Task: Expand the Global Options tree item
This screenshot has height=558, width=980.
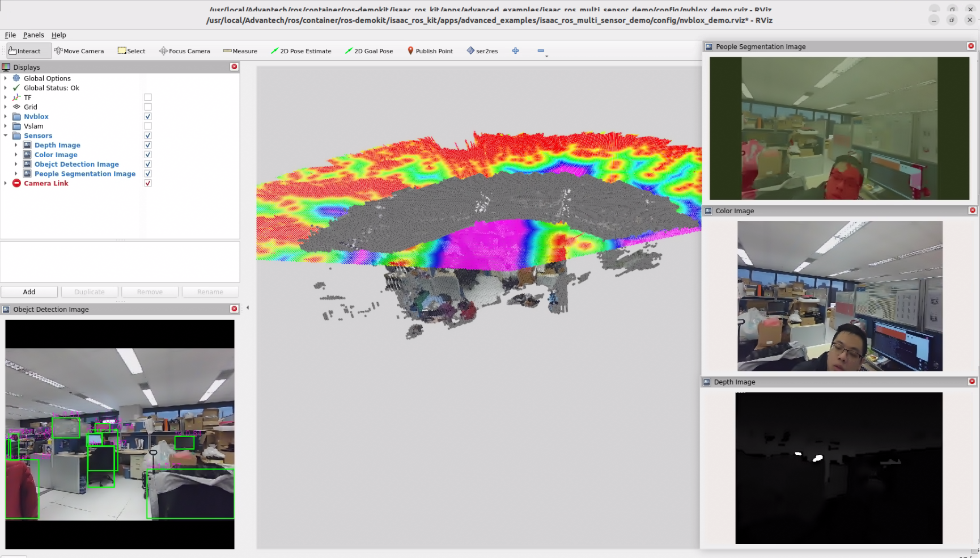Action: click(x=6, y=79)
